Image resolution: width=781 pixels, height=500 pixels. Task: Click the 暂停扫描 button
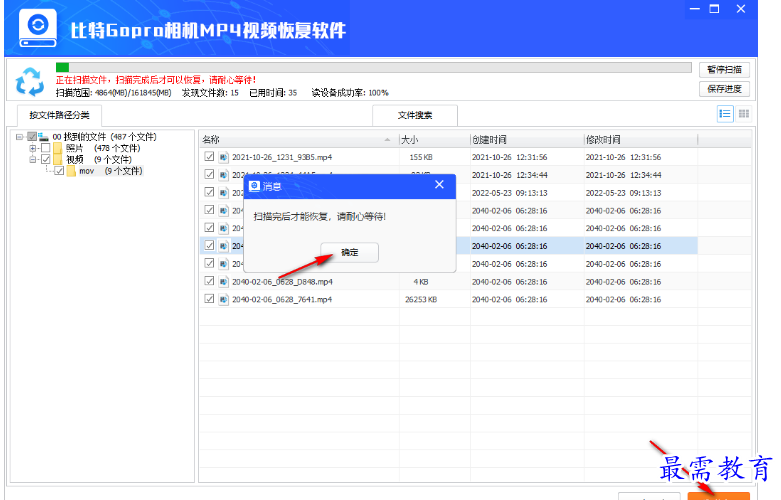pos(724,70)
